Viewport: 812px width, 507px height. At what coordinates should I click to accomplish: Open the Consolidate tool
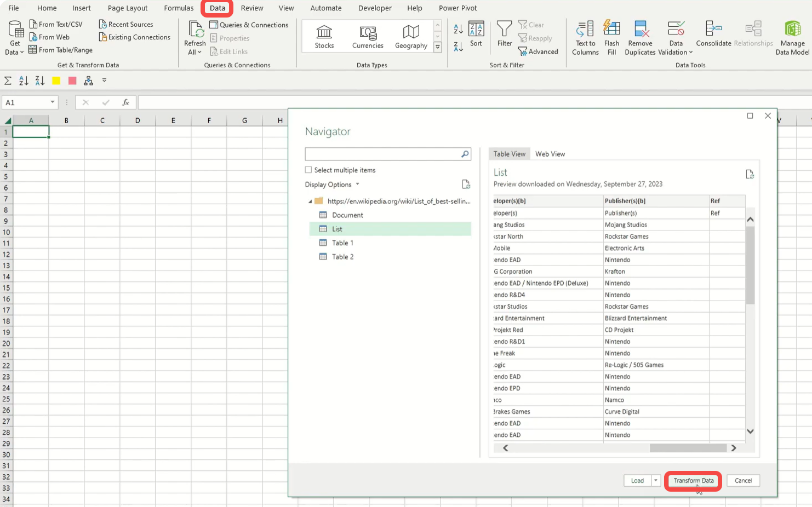point(713,34)
